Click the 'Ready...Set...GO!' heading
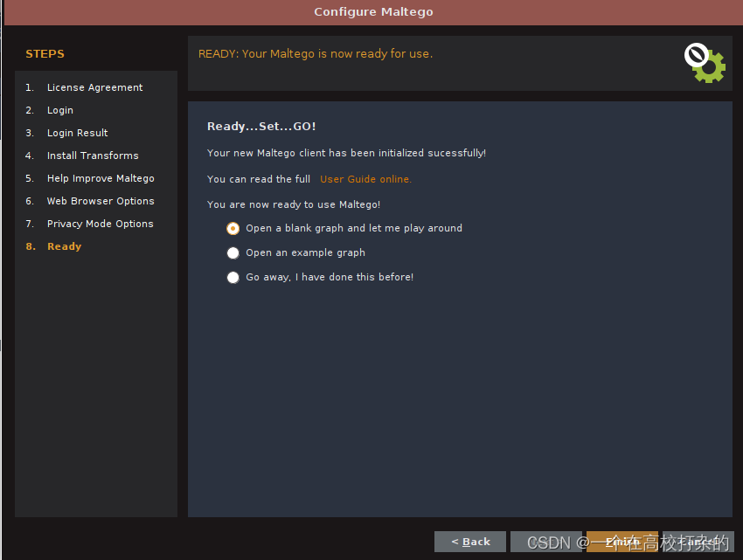Image resolution: width=743 pixels, height=560 pixels. click(x=261, y=127)
